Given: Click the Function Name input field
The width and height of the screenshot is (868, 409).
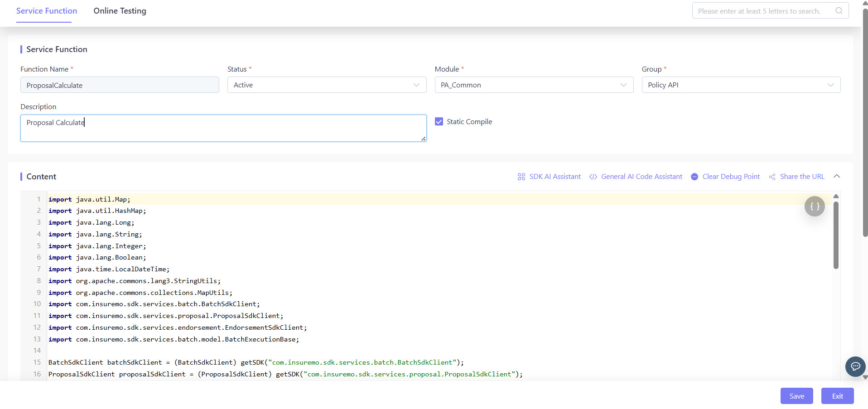Looking at the screenshot, I should tap(120, 85).
